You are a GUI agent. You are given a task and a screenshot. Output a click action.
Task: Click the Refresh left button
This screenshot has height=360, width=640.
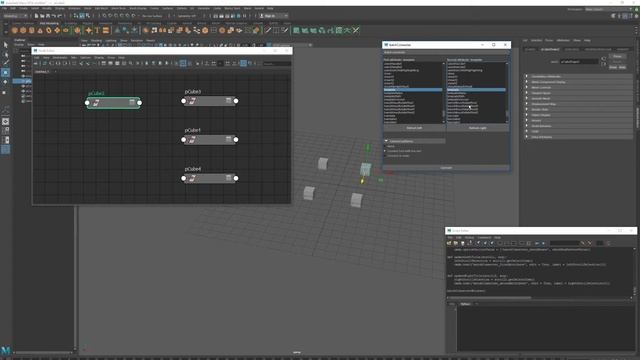tap(414, 128)
